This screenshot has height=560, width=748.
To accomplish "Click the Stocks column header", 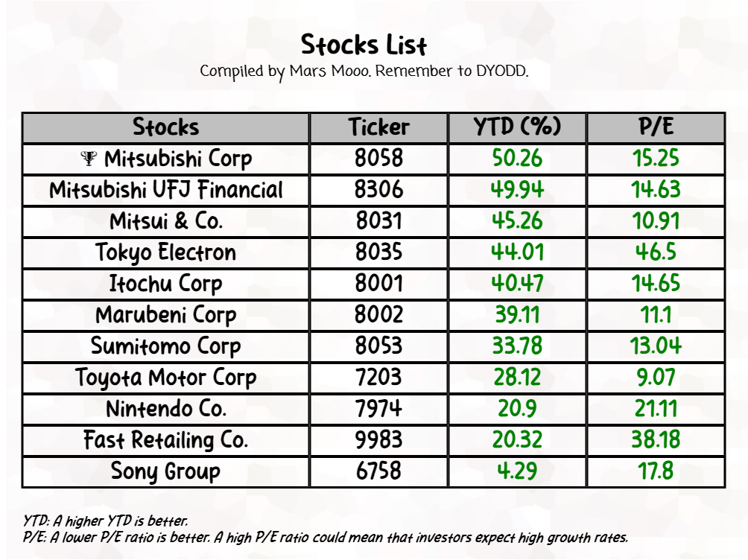I will (165, 127).
